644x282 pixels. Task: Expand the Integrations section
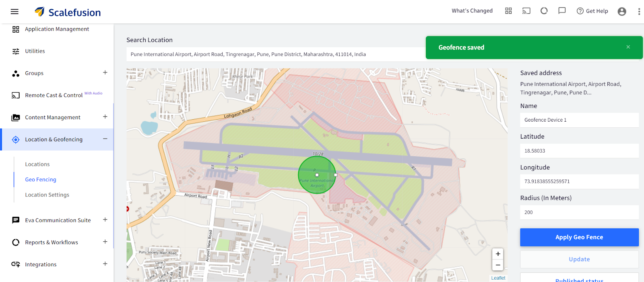(x=105, y=264)
